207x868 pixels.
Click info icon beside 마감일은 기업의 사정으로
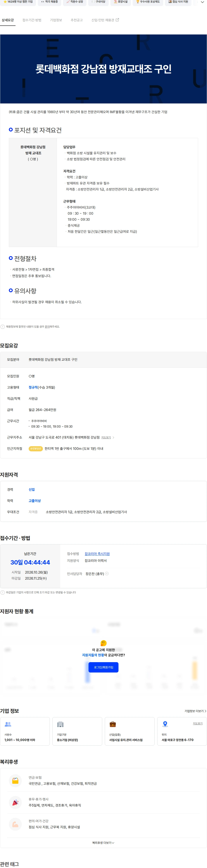pos(3,592)
